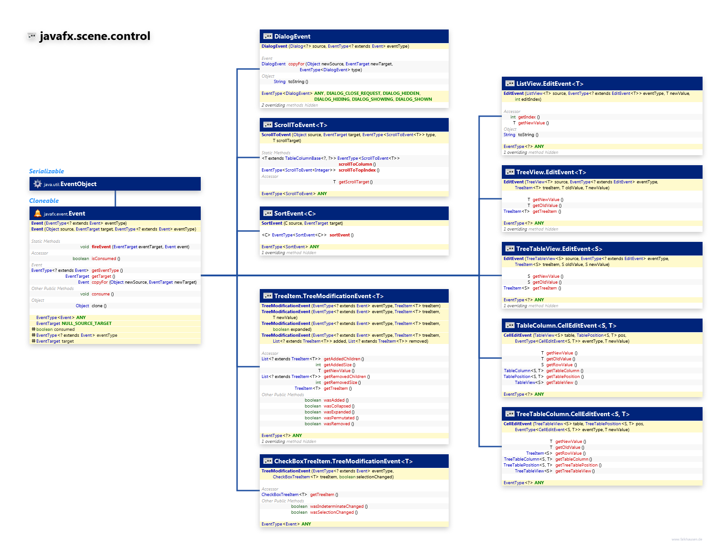Click the CheckBoxTreeItem.TreeModificationEvent header icon
The height and width of the screenshot is (560, 728).
click(268, 461)
